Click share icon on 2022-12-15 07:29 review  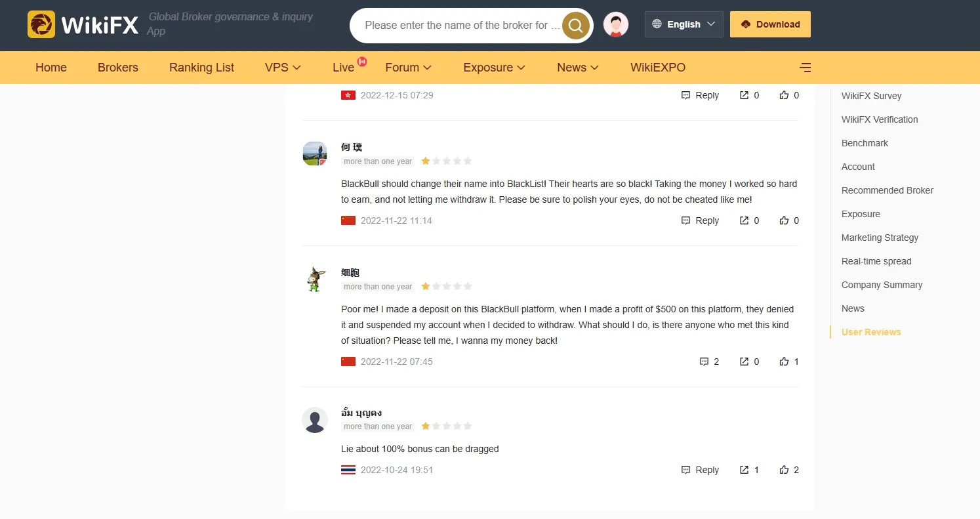point(744,95)
